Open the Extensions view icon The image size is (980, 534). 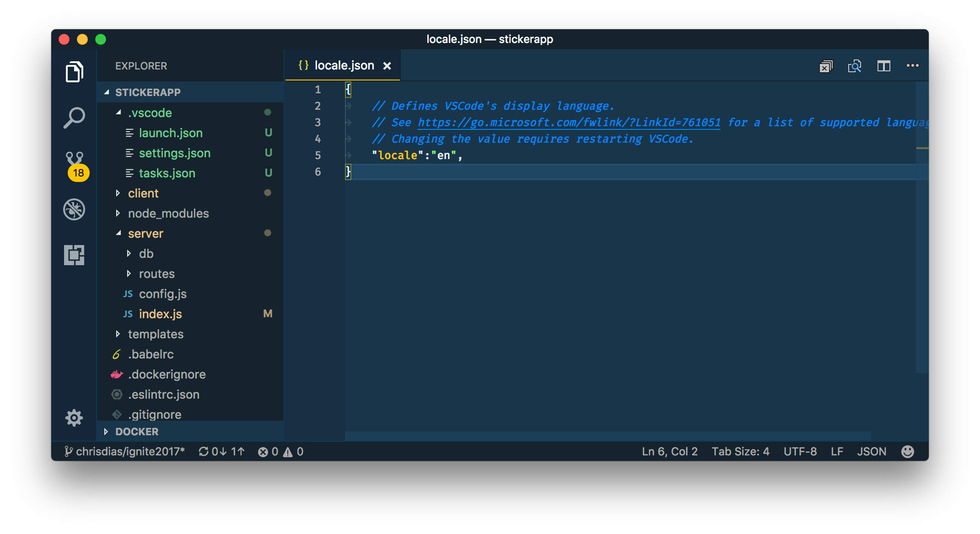point(74,255)
